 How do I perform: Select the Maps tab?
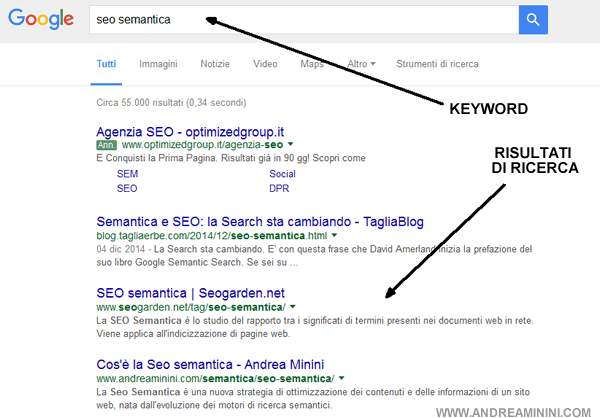[x=312, y=64]
